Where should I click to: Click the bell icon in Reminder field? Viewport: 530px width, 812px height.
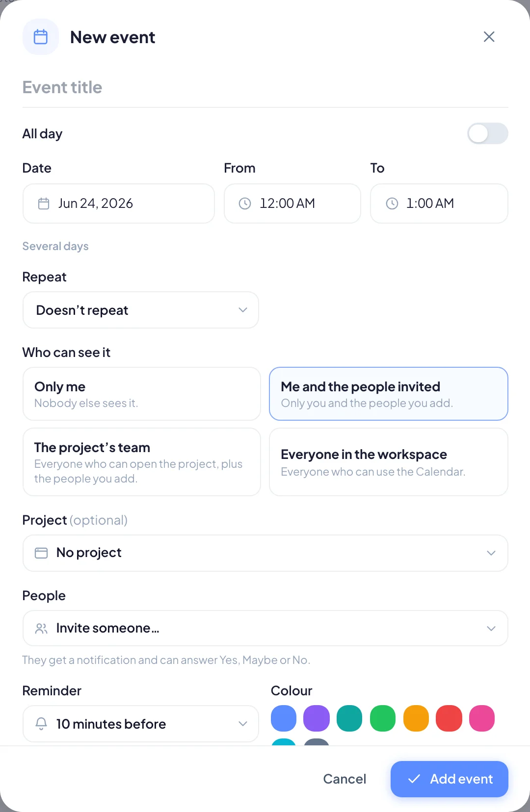pos(41,724)
